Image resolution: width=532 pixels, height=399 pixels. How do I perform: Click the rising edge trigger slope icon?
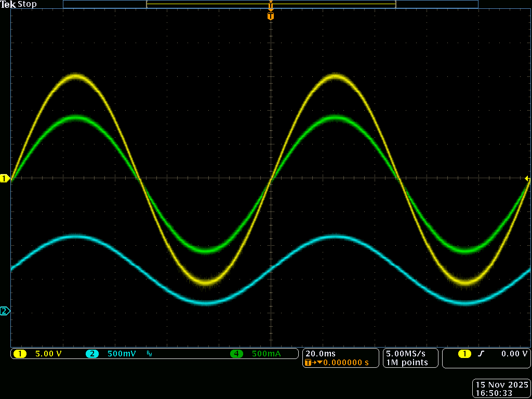[481, 354]
